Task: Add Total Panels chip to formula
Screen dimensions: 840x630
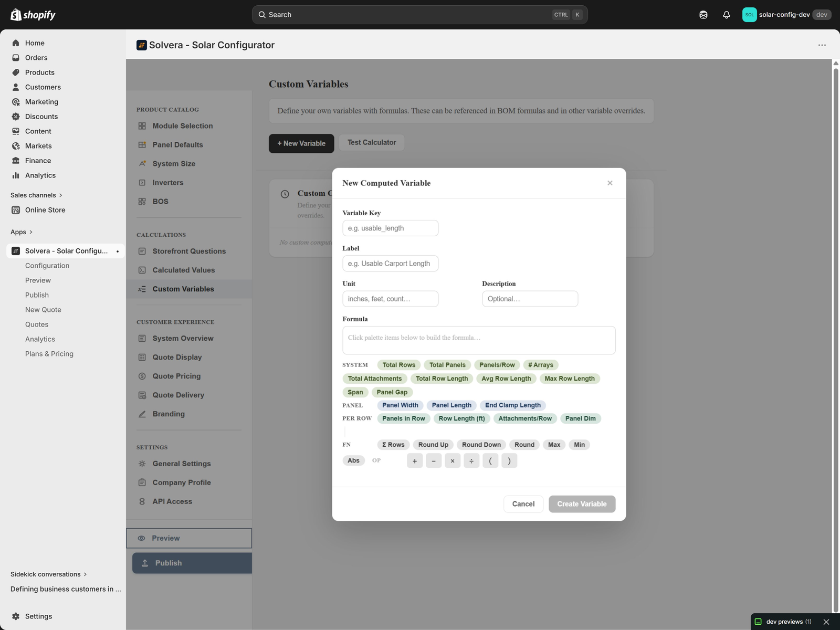Action: [447, 365]
